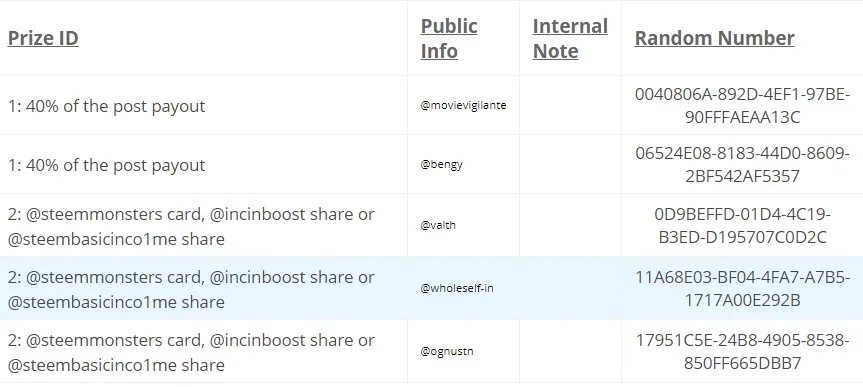The height and width of the screenshot is (387, 863).
Task: Select the highlighted @wholeself-in username
Action: [x=457, y=288]
